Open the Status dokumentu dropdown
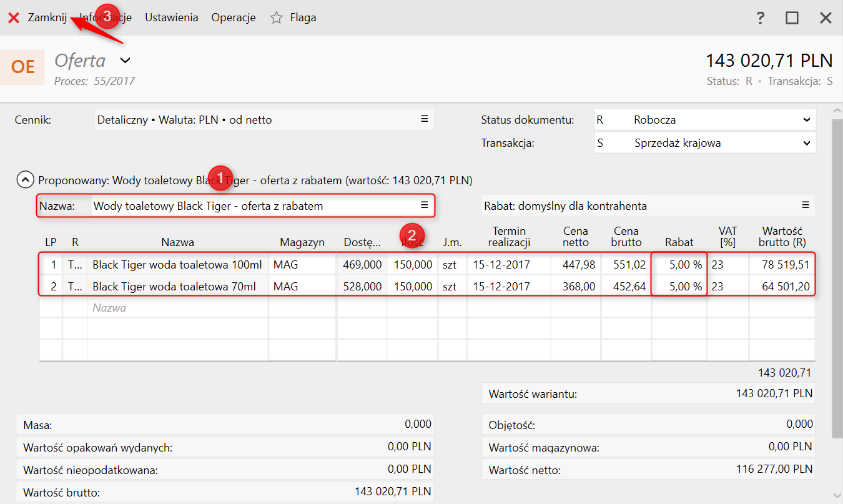843x504 pixels. click(x=806, y=120)
